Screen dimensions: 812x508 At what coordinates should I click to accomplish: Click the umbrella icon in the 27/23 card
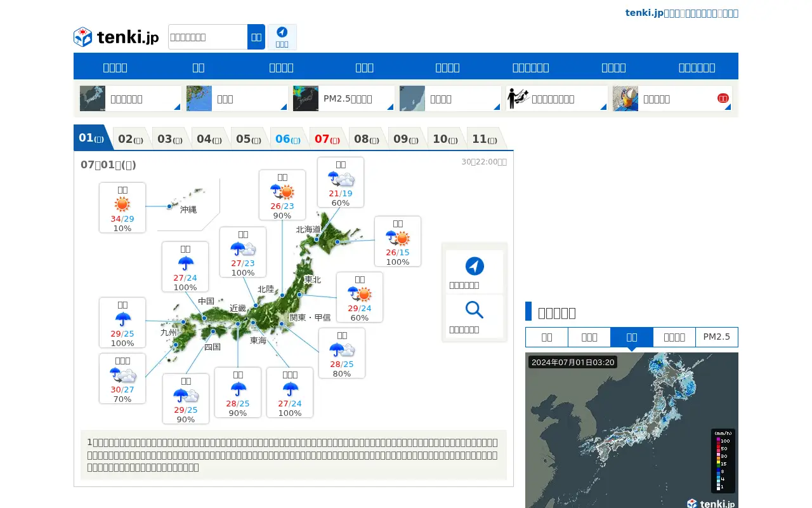(243, 249)
